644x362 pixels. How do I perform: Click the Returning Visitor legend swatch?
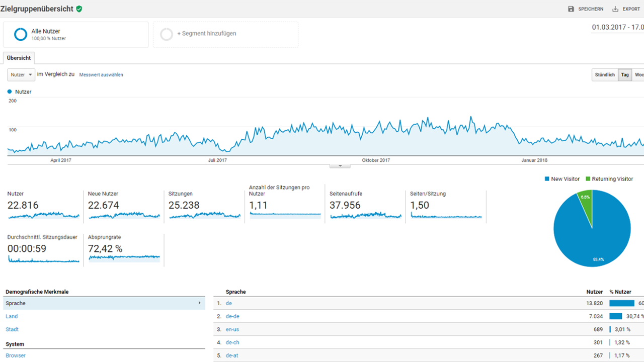coord(588,179)
